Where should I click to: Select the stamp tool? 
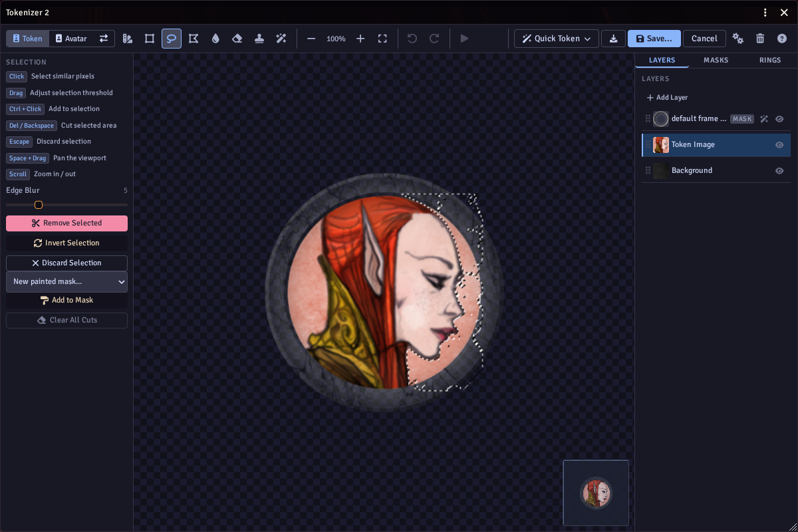click(x=259, y=39)
